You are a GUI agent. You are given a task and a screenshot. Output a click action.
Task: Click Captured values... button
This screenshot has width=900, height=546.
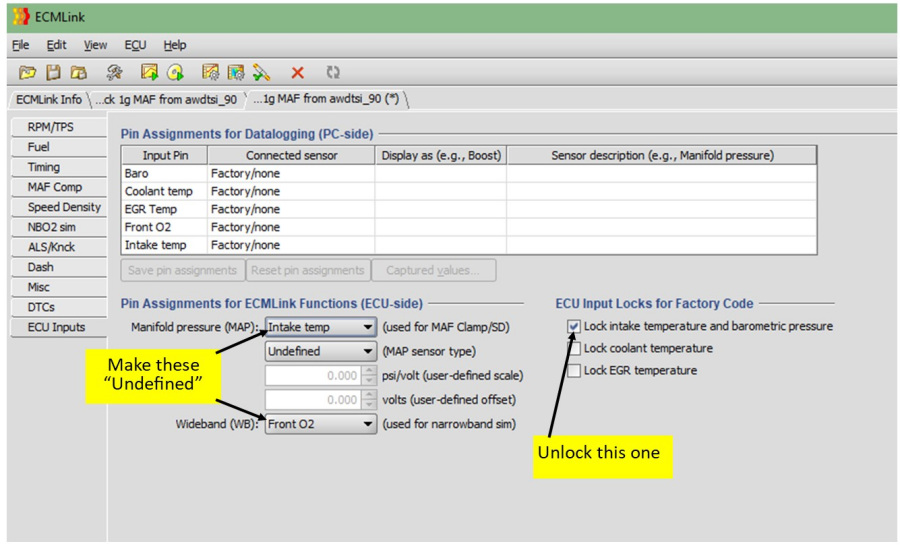[434, 270]
